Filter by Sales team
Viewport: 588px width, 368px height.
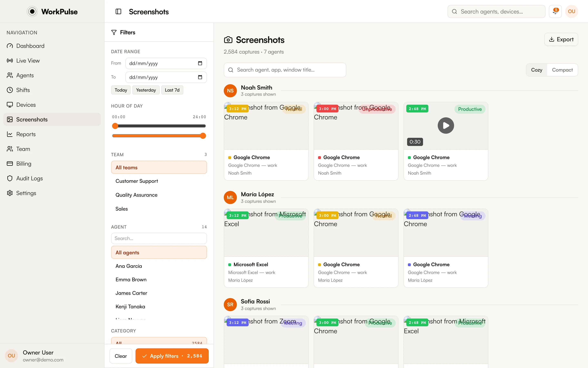coord(159,209)
